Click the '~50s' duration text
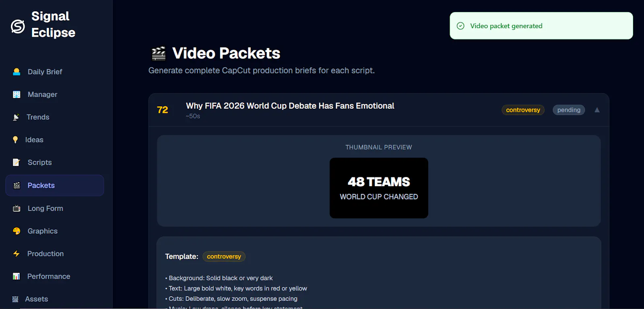The width and height of the screenshot is (644, 309). pyautogui.click(x=193, y=116)
